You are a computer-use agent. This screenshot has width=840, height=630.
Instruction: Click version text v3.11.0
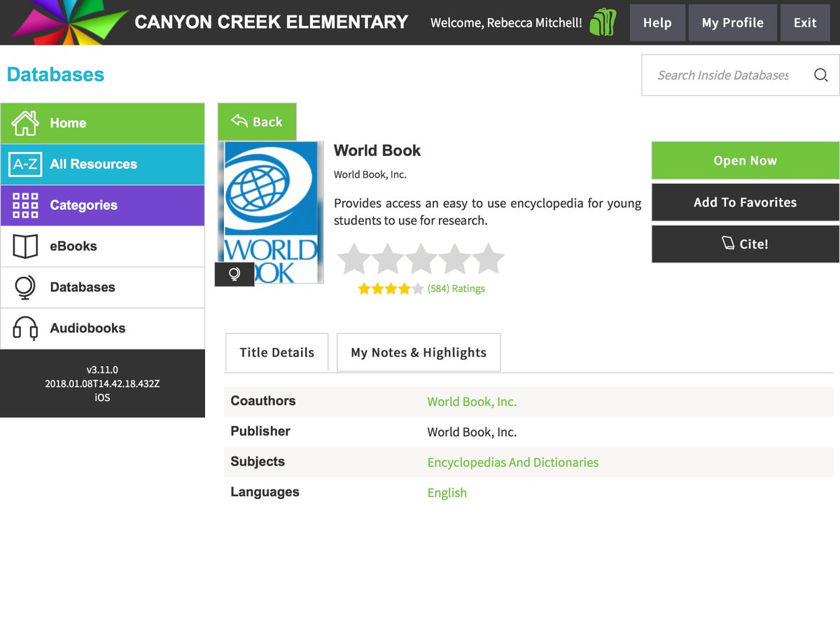point(102,370)
